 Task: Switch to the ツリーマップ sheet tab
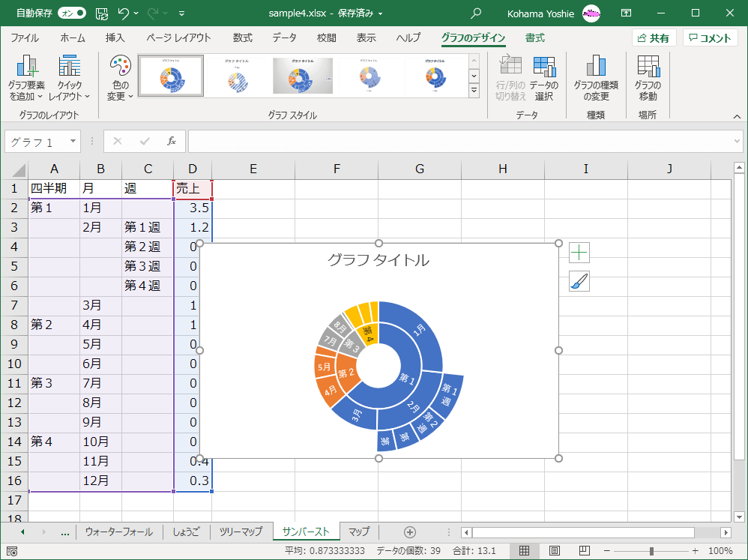pyautogui.click(x=241, y=532)
